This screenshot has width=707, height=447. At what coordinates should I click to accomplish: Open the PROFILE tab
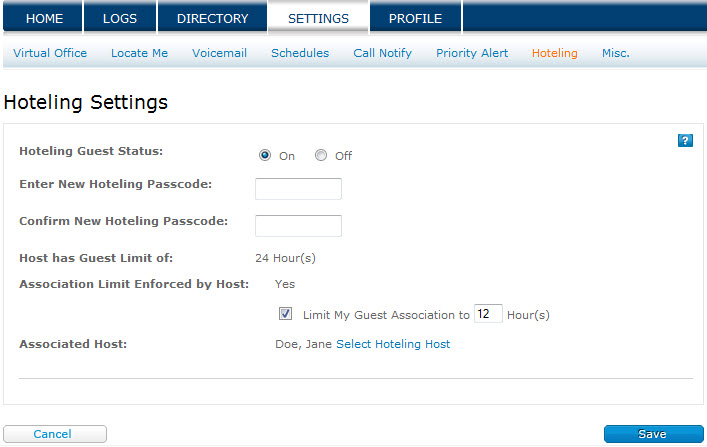tap(415, 18)
